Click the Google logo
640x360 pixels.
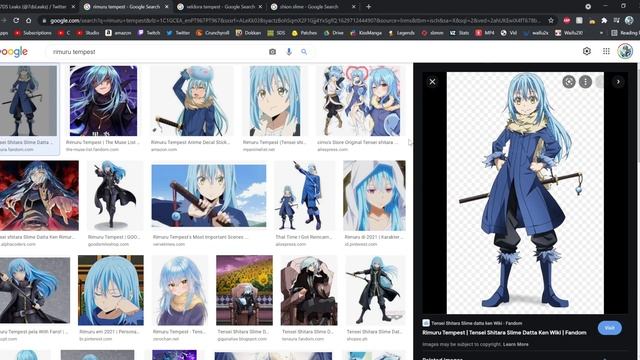[x=13, y=52]
